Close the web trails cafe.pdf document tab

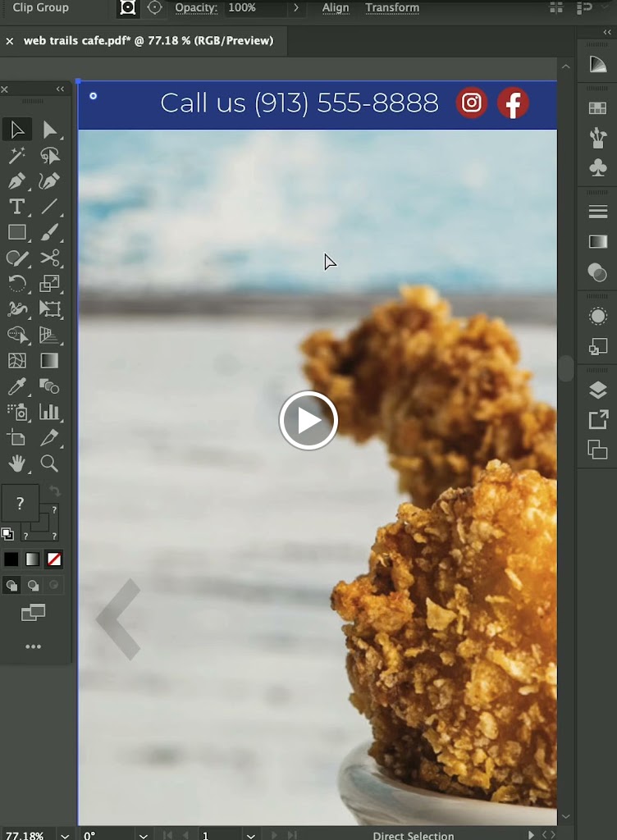click(10, 41)
